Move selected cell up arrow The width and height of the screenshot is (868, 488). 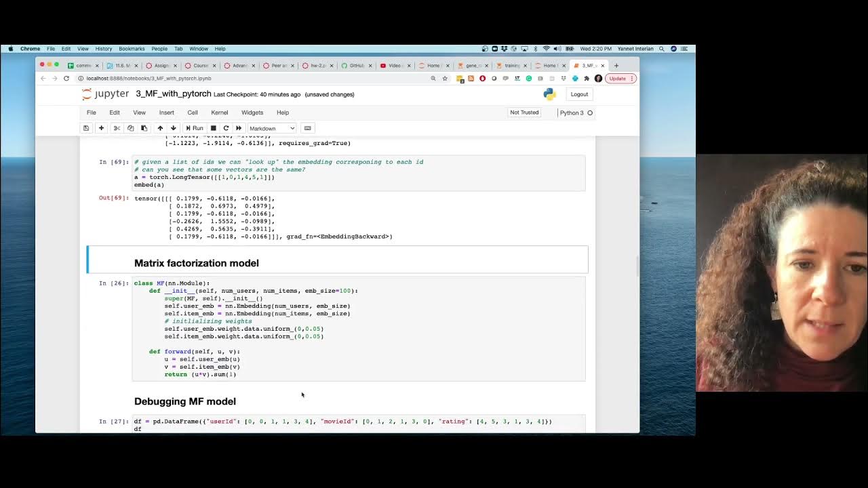point(160,128)
